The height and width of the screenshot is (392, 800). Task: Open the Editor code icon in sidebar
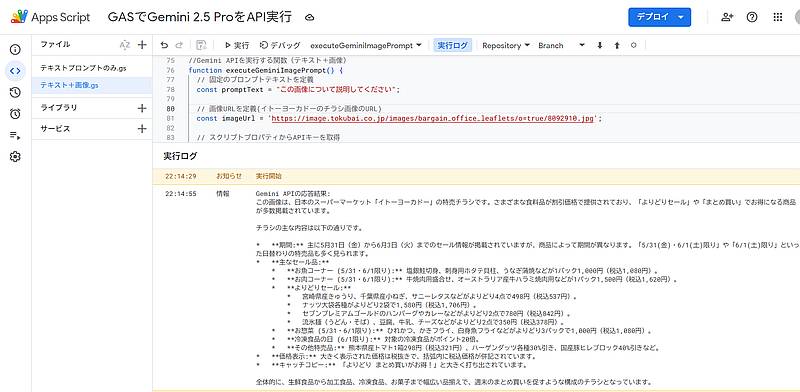(x=15, y=71)
